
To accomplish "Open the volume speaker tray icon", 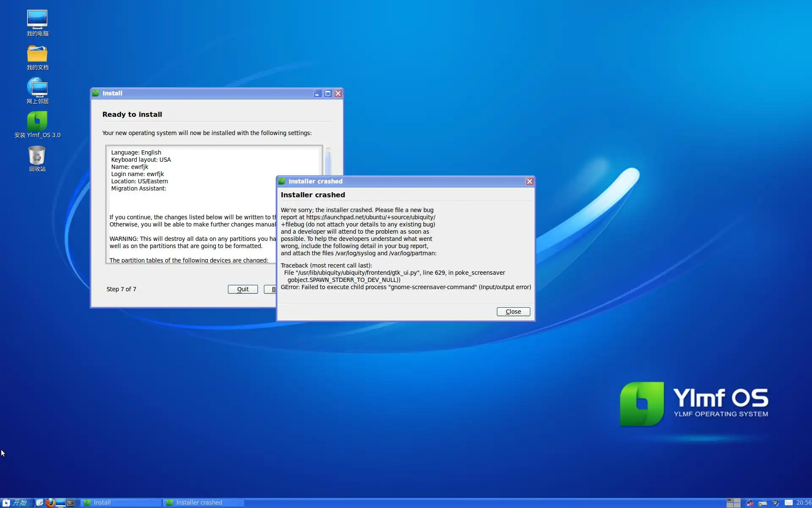I will coord(776,502).
